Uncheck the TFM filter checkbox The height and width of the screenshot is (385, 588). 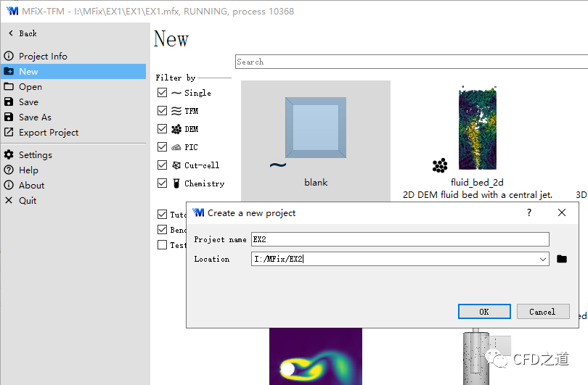162,110
